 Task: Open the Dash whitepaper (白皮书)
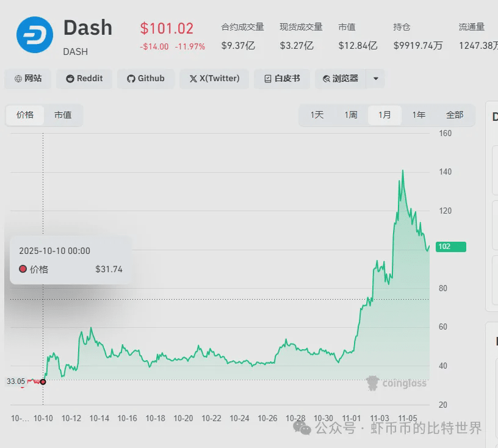[x=281, y=79]
